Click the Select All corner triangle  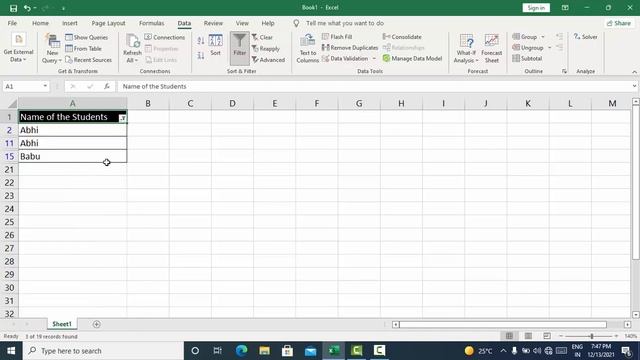(12, 104)
